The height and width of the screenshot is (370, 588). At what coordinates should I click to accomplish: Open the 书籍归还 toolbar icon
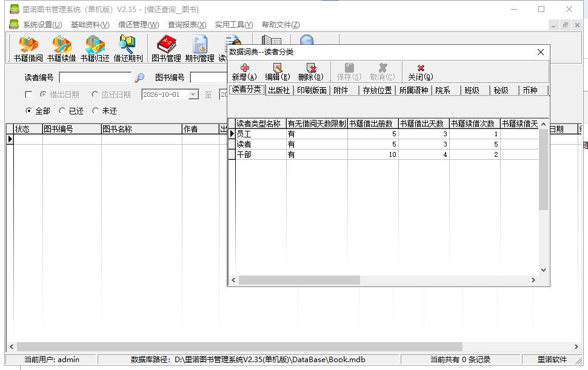point(95,48)
